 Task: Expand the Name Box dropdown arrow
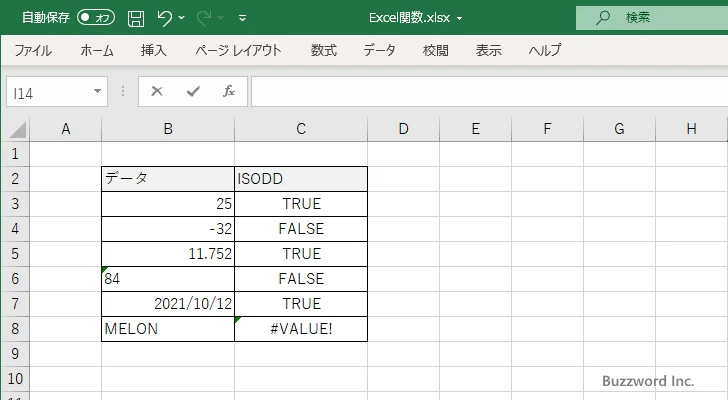pos(98,91)
